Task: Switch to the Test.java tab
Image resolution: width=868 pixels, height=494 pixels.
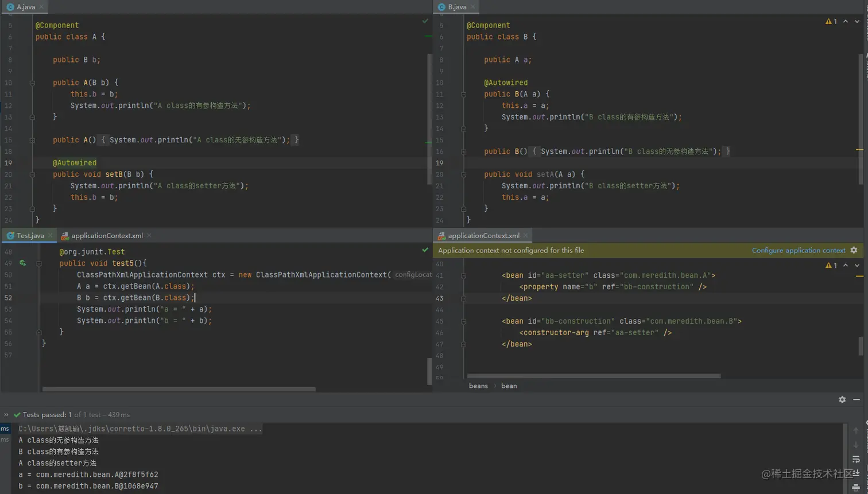Action: (30, 236)
